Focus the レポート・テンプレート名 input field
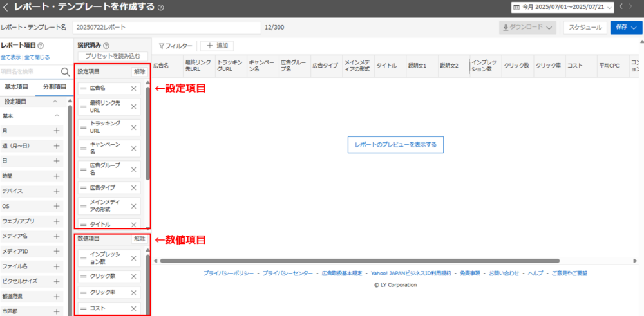 (167, 28)
